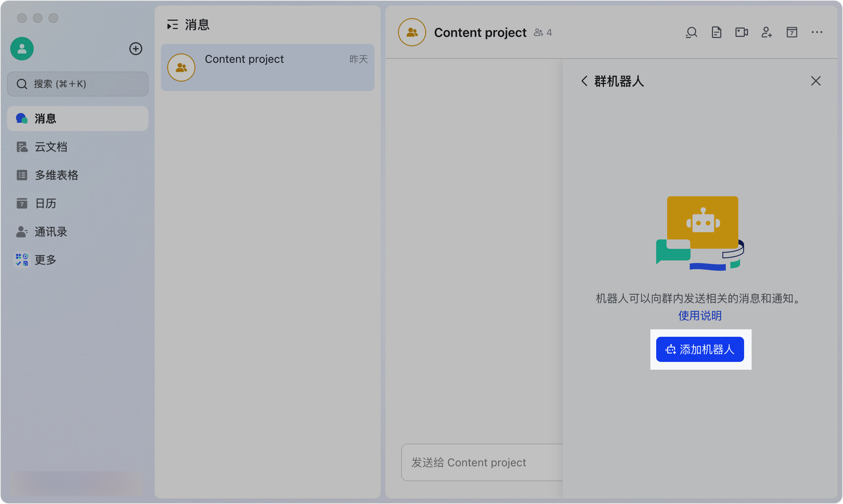This screenshot has width=843, height=504.
Task: Click the 添加机器人 button
Action: click(700, 349)
